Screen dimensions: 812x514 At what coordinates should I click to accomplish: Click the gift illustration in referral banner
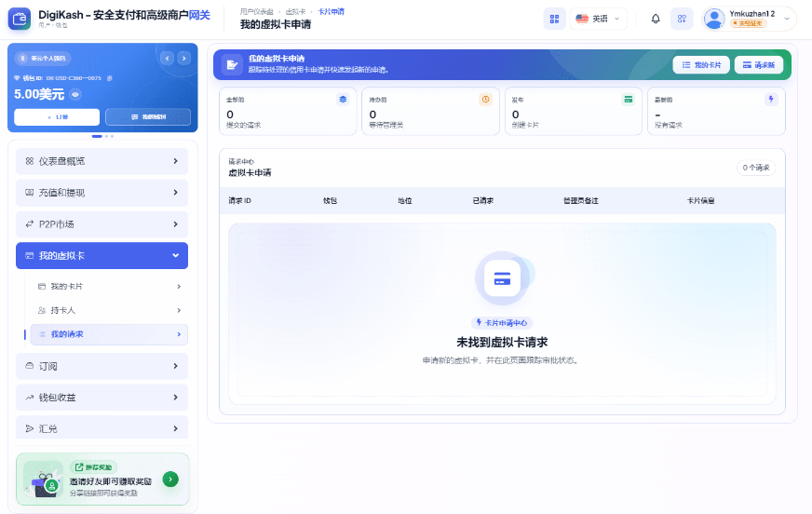coord(44,480)
